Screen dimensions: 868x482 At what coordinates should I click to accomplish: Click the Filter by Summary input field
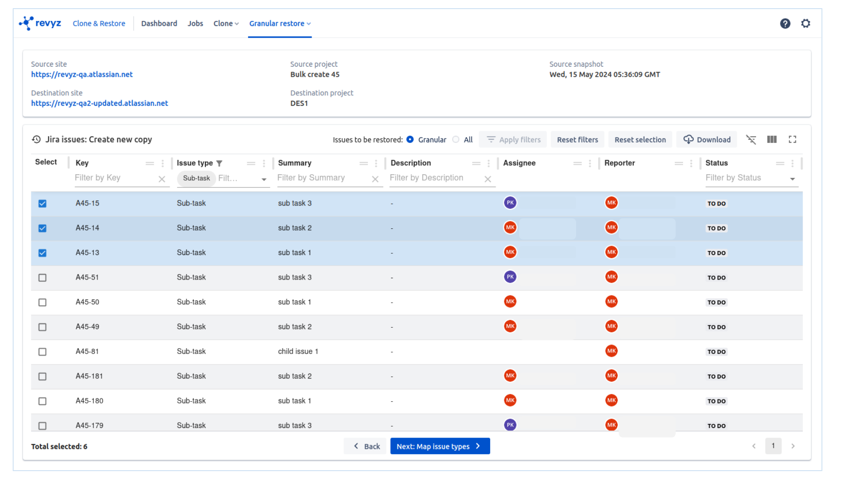tap(322, 178)
